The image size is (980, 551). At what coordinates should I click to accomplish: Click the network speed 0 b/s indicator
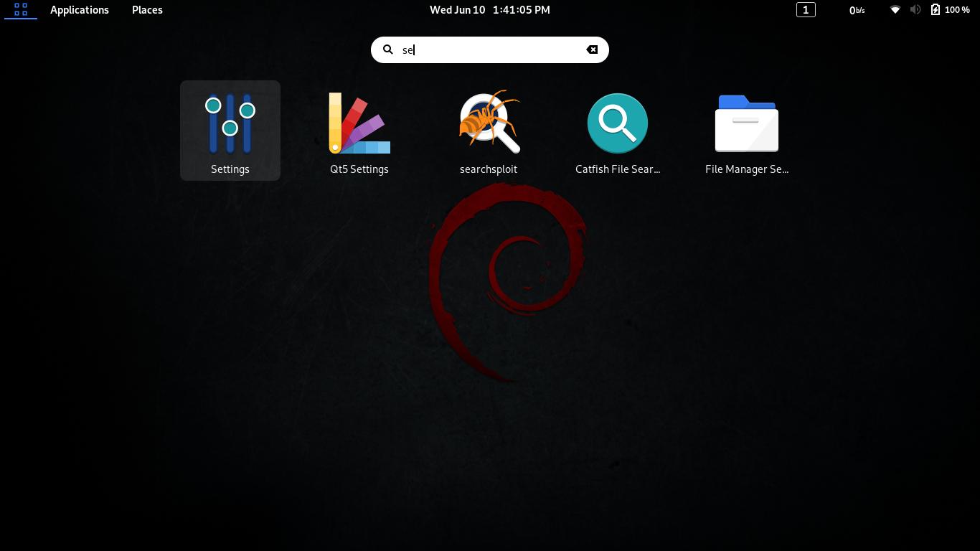(x=857, y=9)
